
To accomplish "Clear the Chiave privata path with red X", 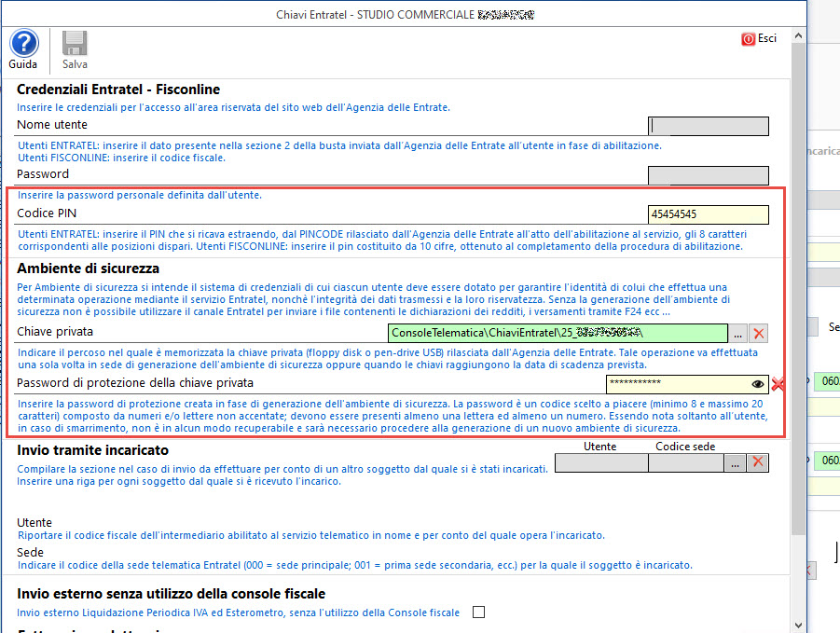I will tap(758, 334).
